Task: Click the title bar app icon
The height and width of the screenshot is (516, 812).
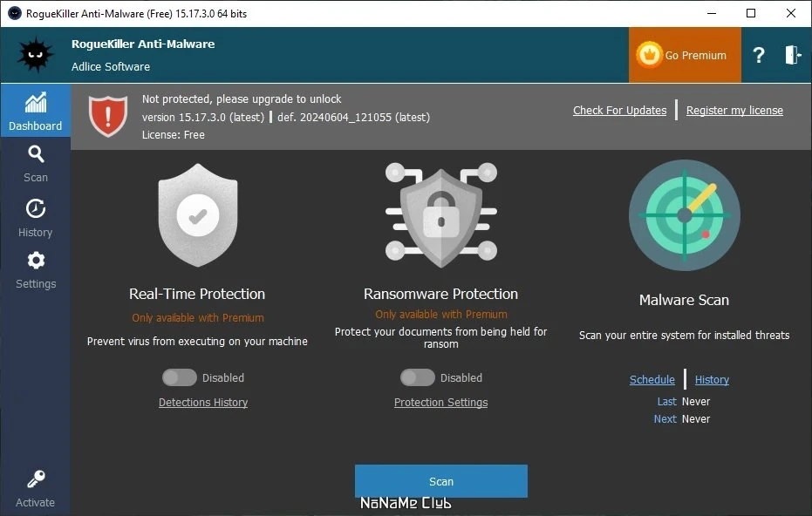Action: (x=15, y=13)
